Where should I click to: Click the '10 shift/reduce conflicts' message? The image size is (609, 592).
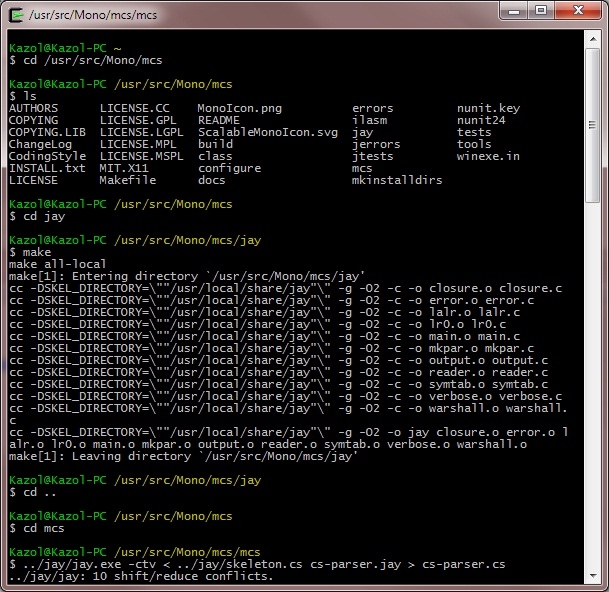(141, 576)
